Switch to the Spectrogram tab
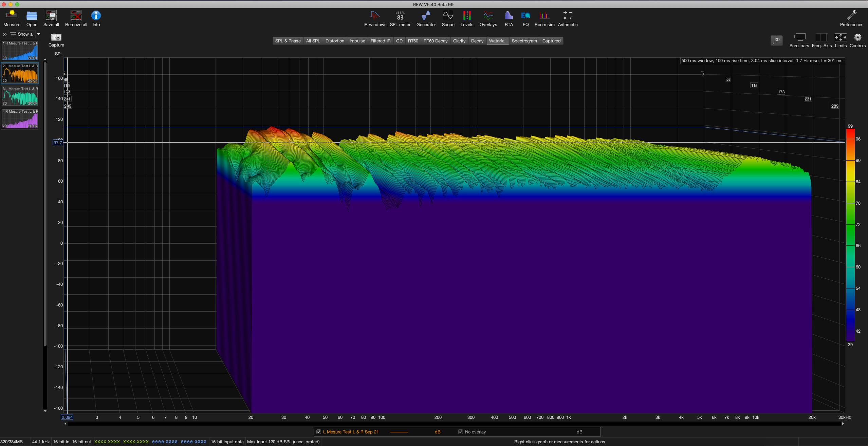868x446 pixels. tap(524, 41)
